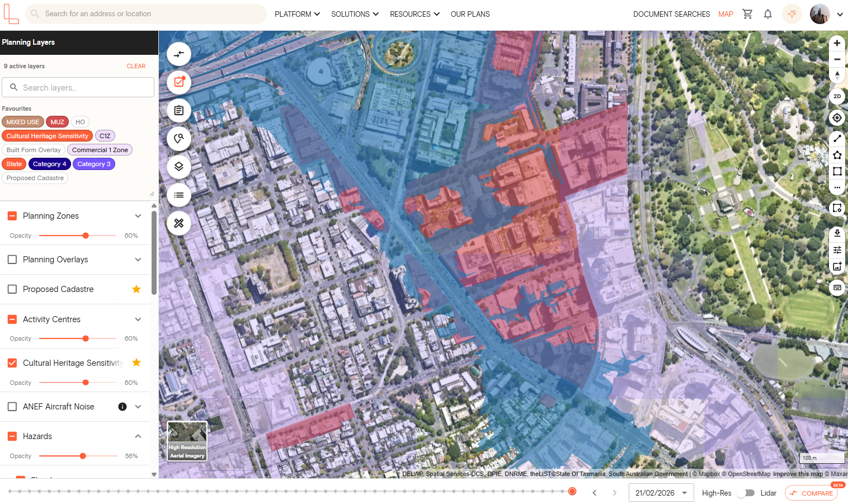Select Category 4 favourite tag
This screenshot has width=848, height=504.
click(x=50, y=164)
